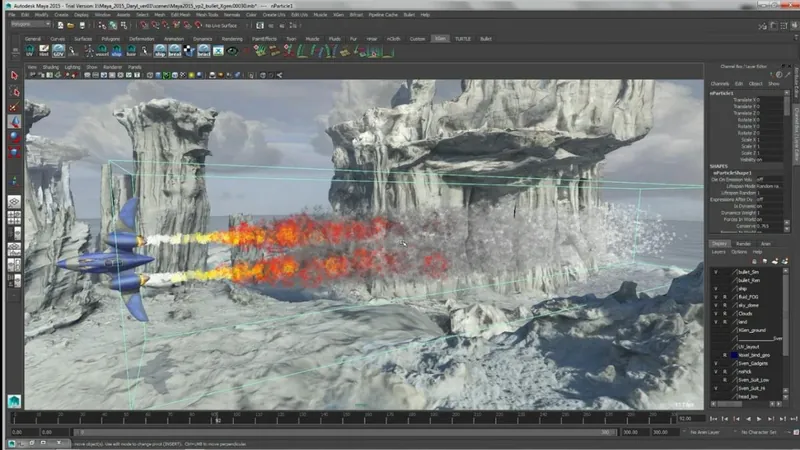The height and width of the screenshot is (450, 800).
Task: Open the File menu
Action: (x=12, y=15)
